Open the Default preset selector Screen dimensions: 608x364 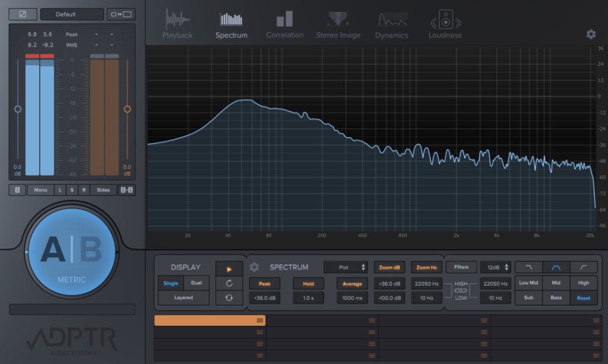(65, 14)
